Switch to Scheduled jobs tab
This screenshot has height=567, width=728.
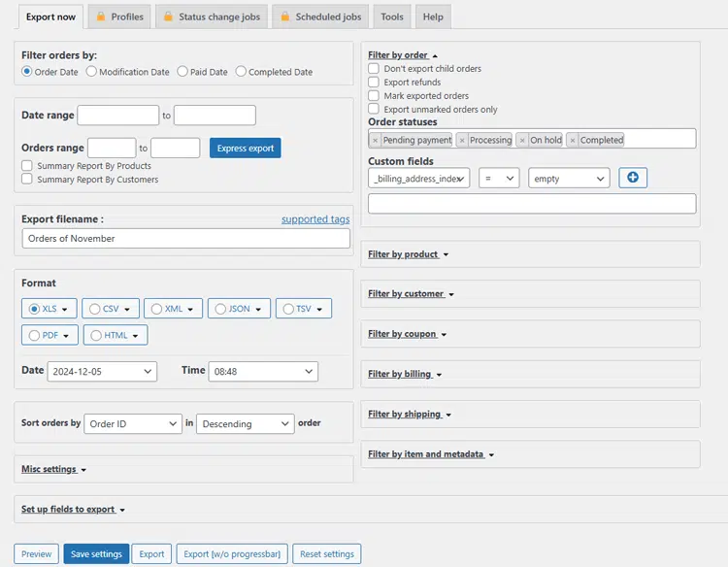(x=320, y=17)
